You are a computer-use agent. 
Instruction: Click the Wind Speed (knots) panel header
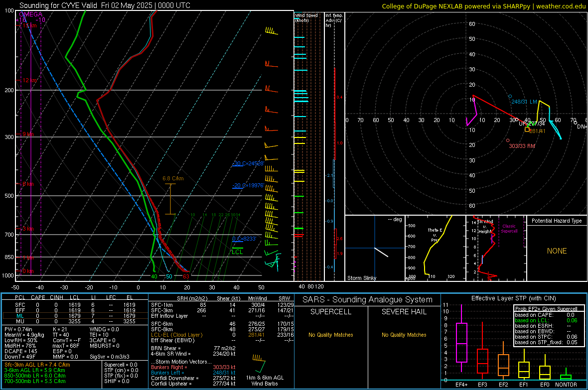click(x=306, y=17)
